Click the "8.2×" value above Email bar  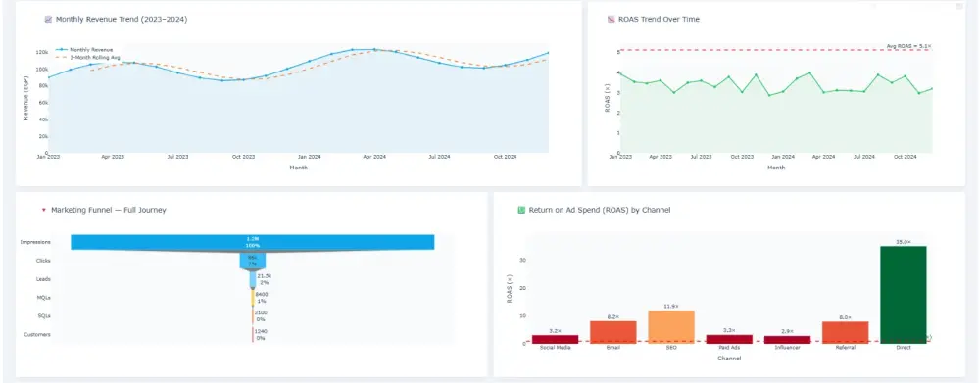613,317
